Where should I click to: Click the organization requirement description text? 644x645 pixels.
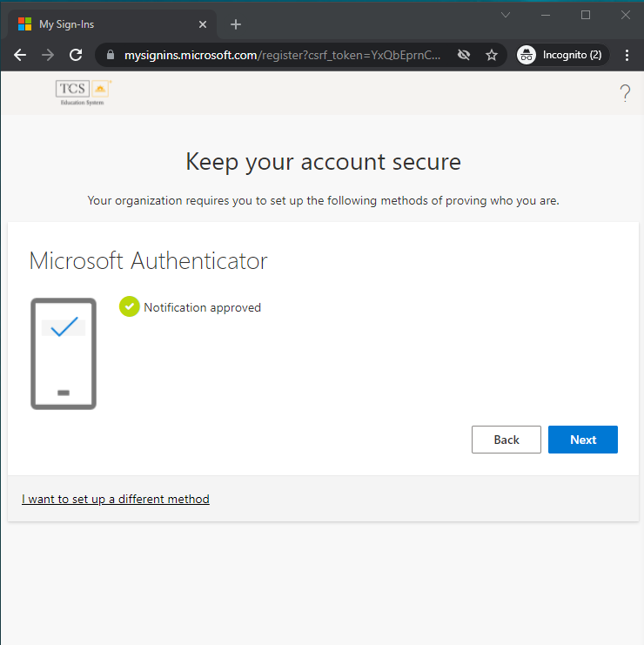[x=323, y=201]
